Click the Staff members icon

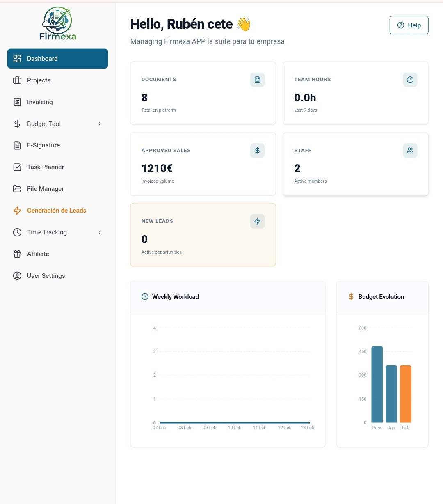click(x=410, y=150)
